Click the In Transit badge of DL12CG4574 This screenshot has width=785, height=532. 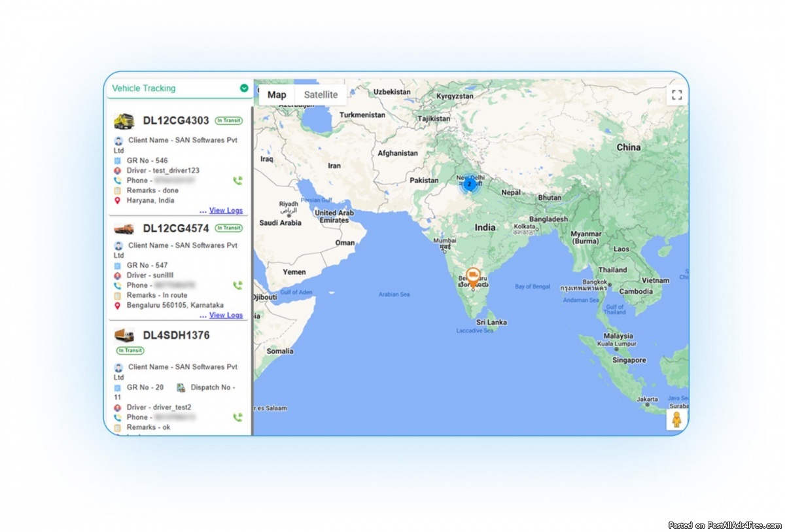228,228
